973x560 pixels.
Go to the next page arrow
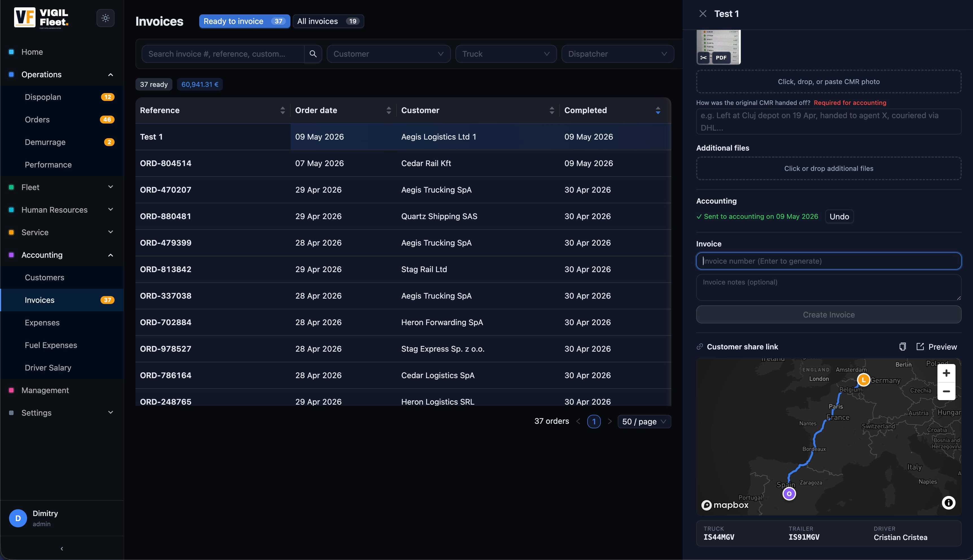(x=610, y=422)
